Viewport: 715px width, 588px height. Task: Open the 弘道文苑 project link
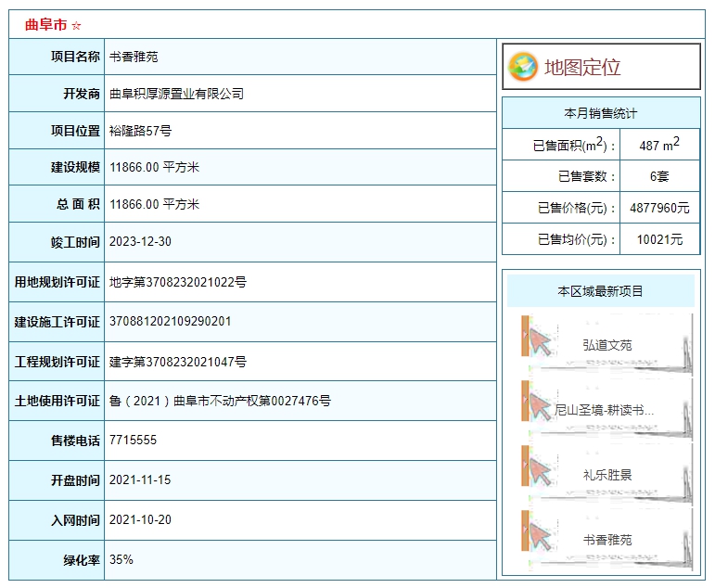[606, 345]
